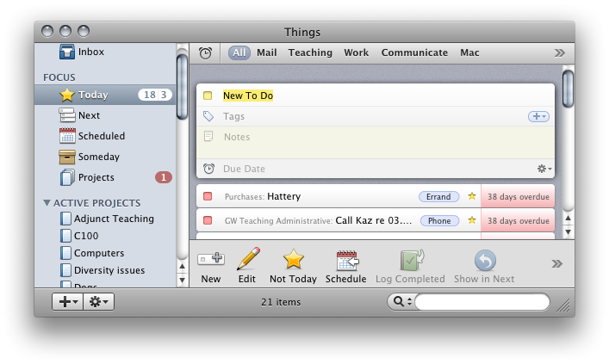Screen dimensions: 609x364
Task: Open the gear dropdown in Due Date row
Action: pos(544,169)
